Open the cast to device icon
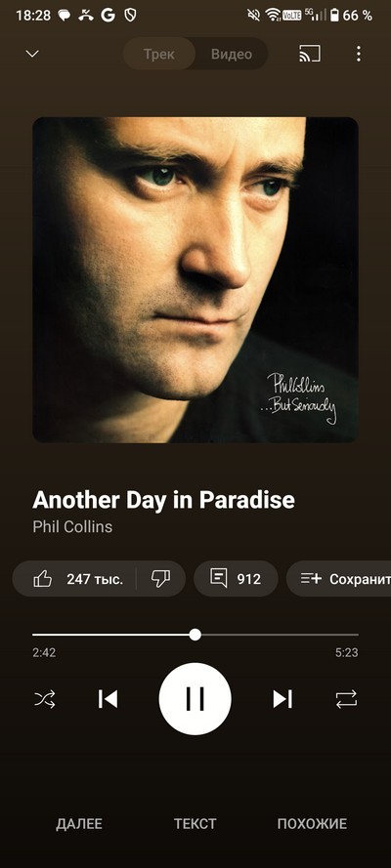391x868 pixels. point(310,54)
